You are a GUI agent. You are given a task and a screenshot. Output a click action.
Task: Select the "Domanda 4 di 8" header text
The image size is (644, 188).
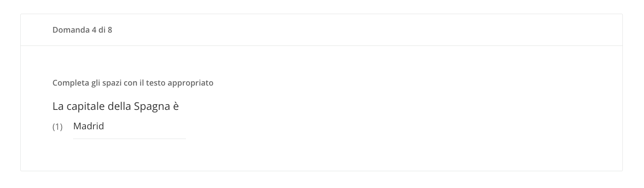tap(82, 30)
